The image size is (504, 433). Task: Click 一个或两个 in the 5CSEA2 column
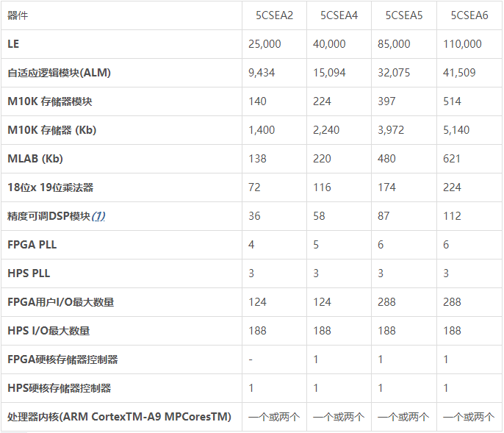[274, 418]
